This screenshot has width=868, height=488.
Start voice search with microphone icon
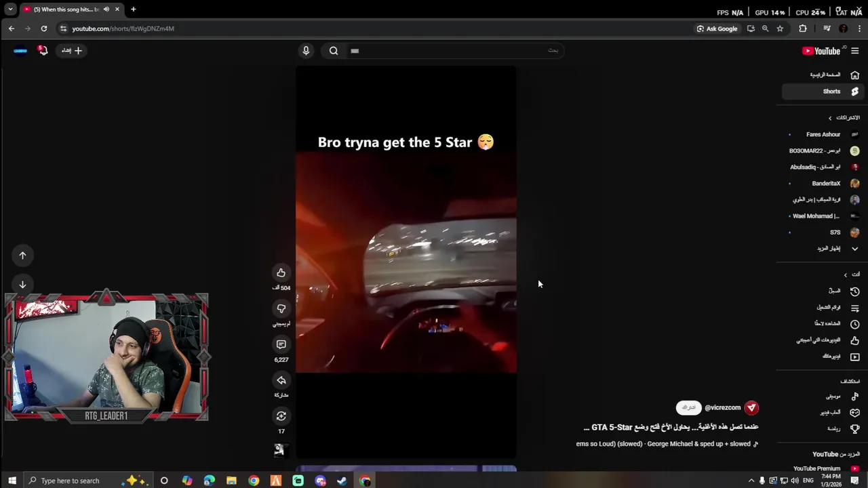pos(306,50)
